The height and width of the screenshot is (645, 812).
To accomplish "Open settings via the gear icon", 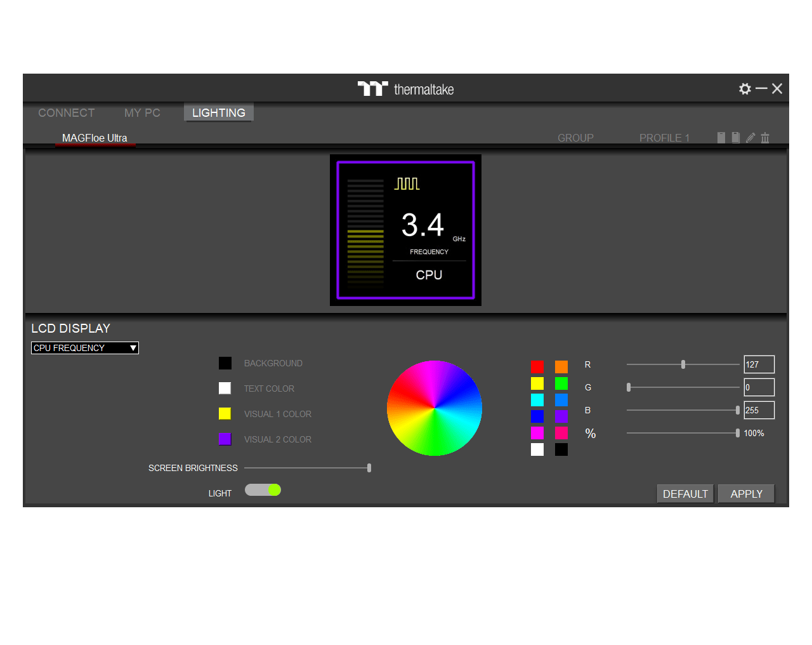I will (x=745, y=89).
